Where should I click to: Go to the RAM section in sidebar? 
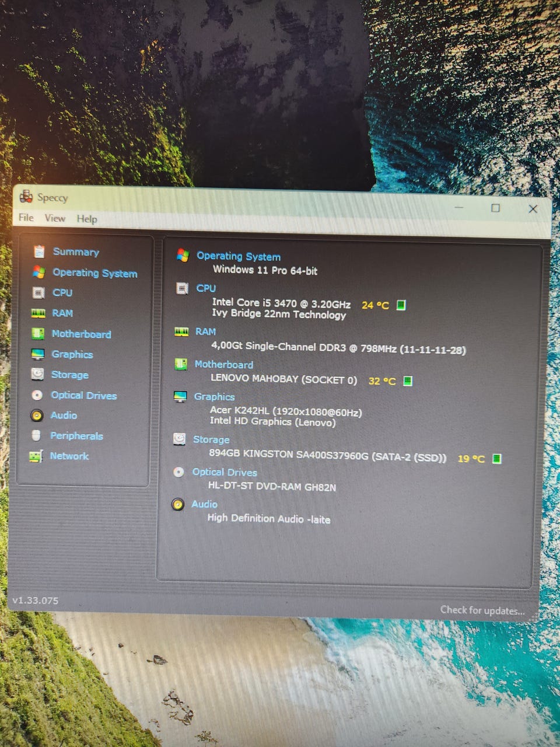(62, 313)
